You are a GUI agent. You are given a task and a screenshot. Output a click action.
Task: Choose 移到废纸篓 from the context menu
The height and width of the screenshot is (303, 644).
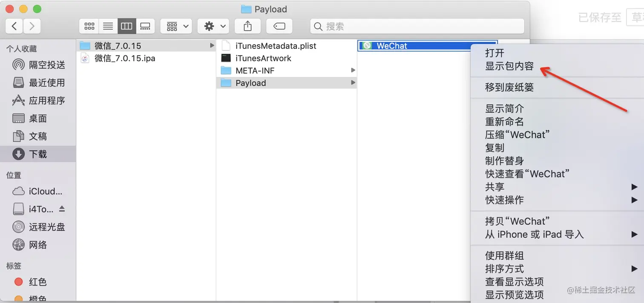(x=557, y=88)
